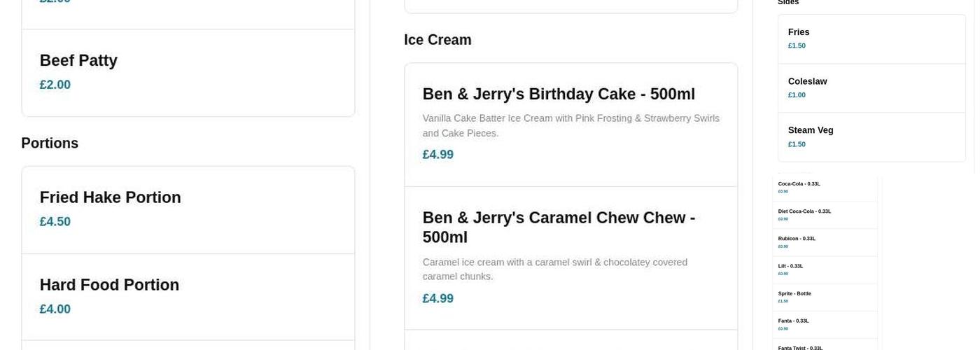Click the Birthday Cake £4.99 price

[438, 155]
